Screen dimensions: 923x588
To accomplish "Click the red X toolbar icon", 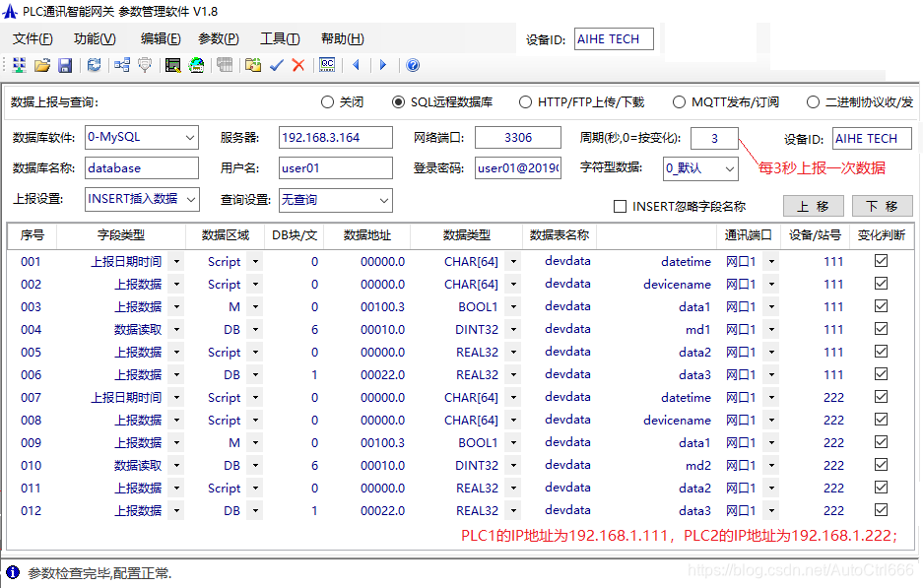I will [x=298, y=65].
